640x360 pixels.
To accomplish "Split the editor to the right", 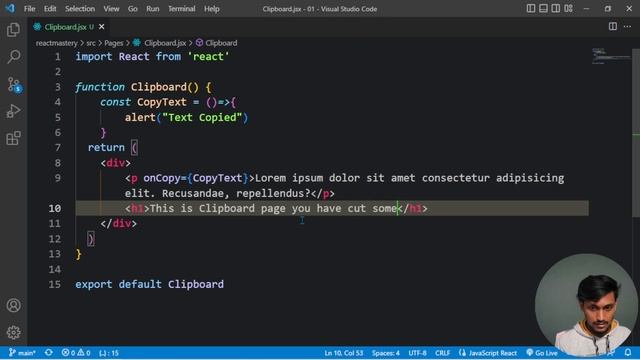I will 613,27.
